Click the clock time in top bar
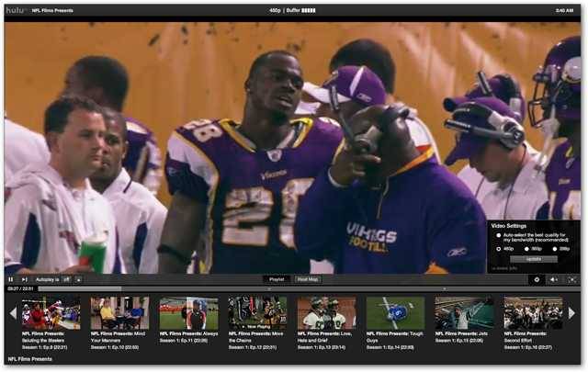 [564, 10]
